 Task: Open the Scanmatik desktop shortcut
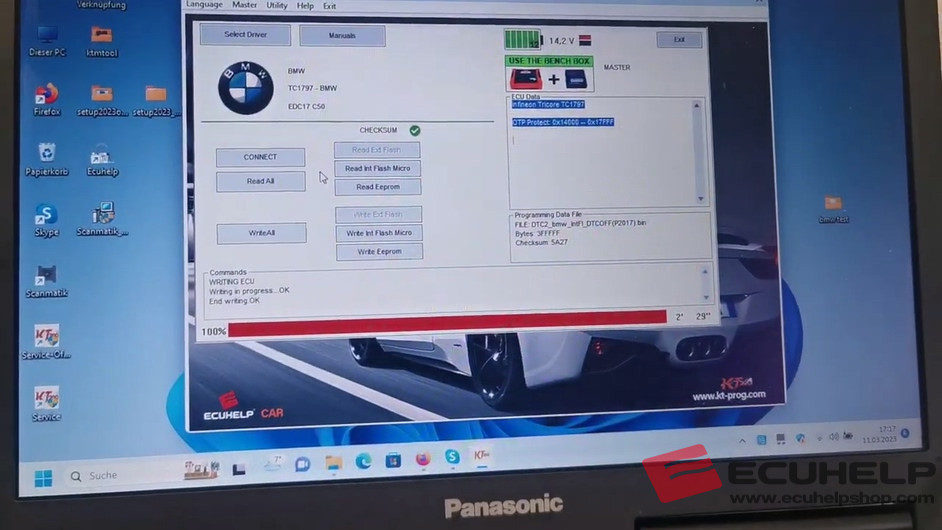(x=46, y=282)
